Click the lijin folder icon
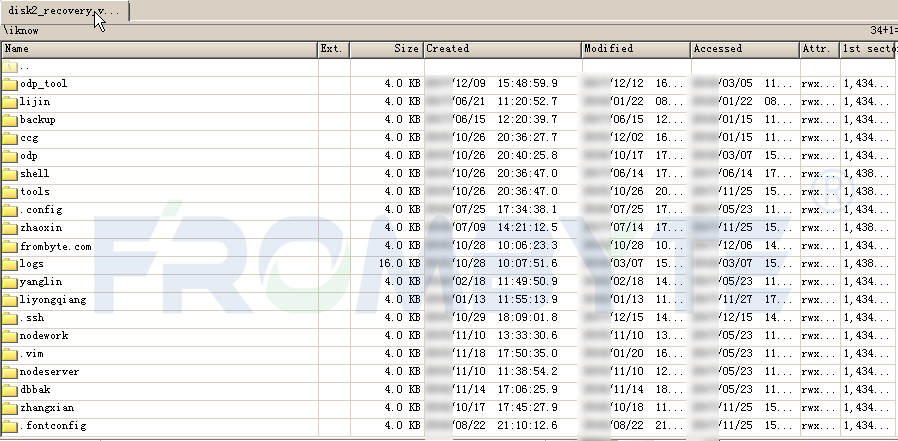The image size is (898, 441). point(10,103)
